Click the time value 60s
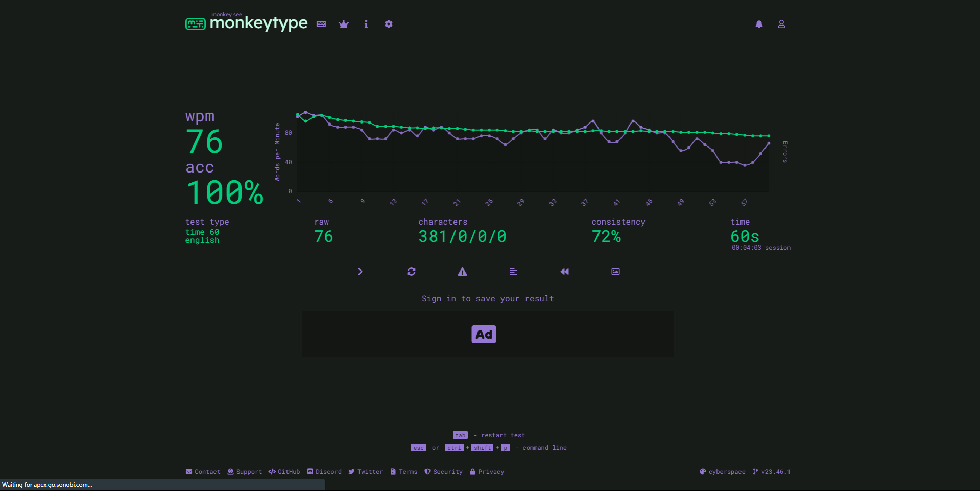The image size is (980, 491). pos(745,236)
